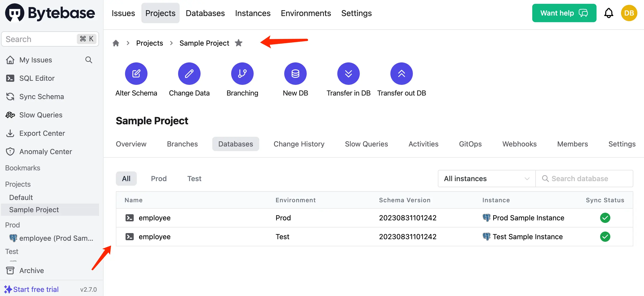Expand the All instances dropdown
The width and height of the screenshot is (644, 296).
pyautogui.click(x=487, y=179)
